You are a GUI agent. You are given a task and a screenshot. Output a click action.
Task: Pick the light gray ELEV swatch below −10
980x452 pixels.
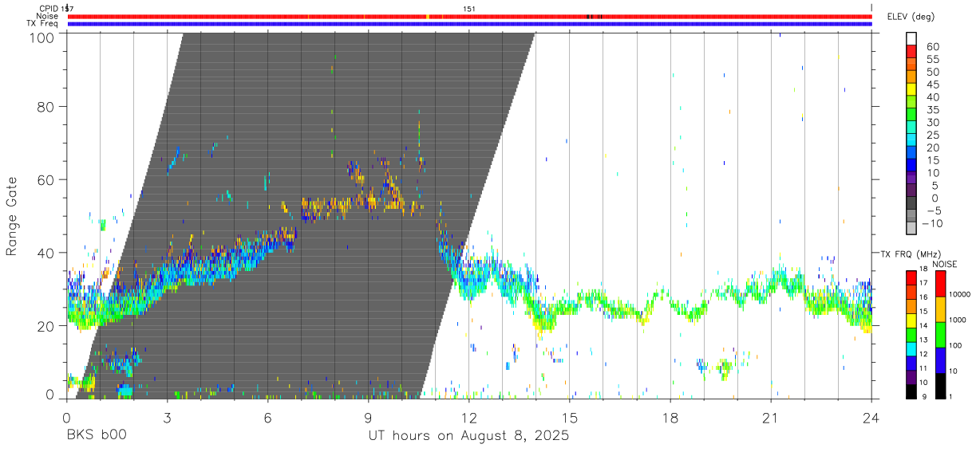(x=911, y=230)
